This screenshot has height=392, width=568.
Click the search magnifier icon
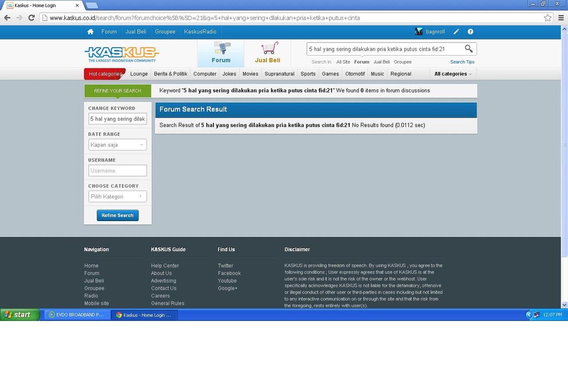(469, 49)
